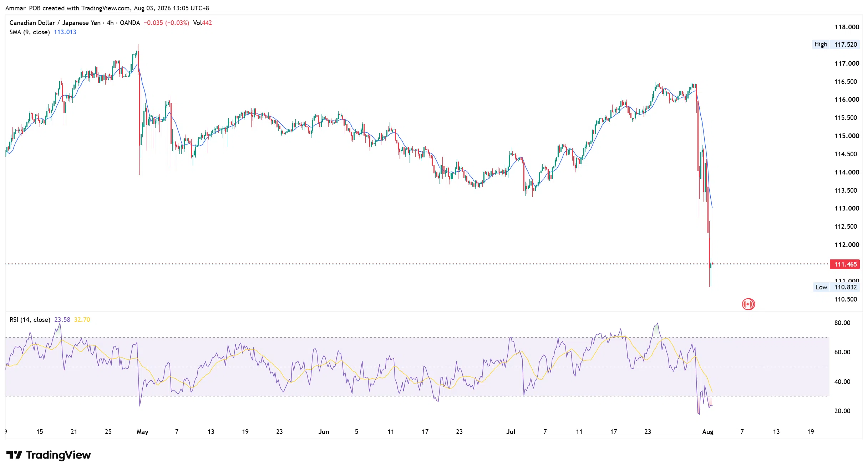The height and width of the screenshot is (471, 868).
Task: Click the 40.00 RSI axis label
Action: coord(842,382)
